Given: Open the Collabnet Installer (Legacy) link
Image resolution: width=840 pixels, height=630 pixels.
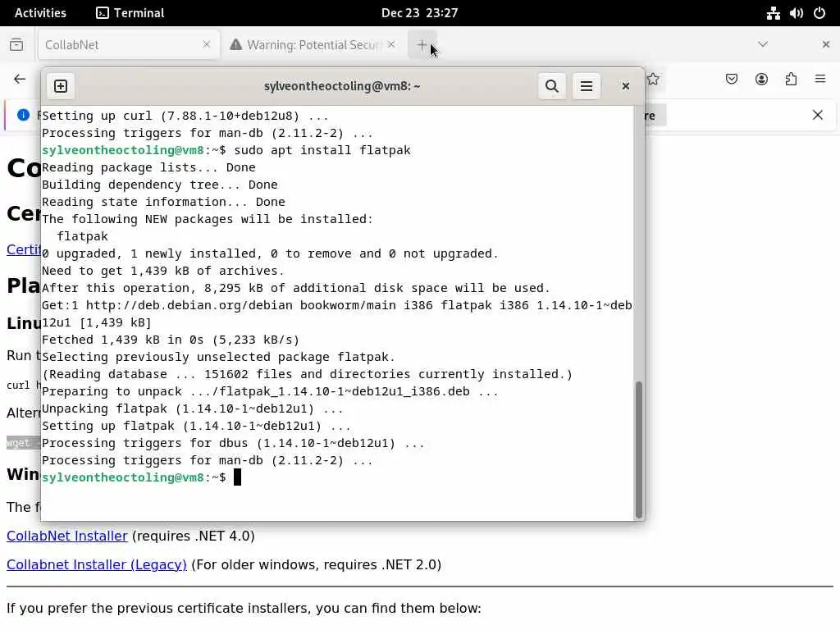Looking at the screenshot, I should [x=97, y=564].
